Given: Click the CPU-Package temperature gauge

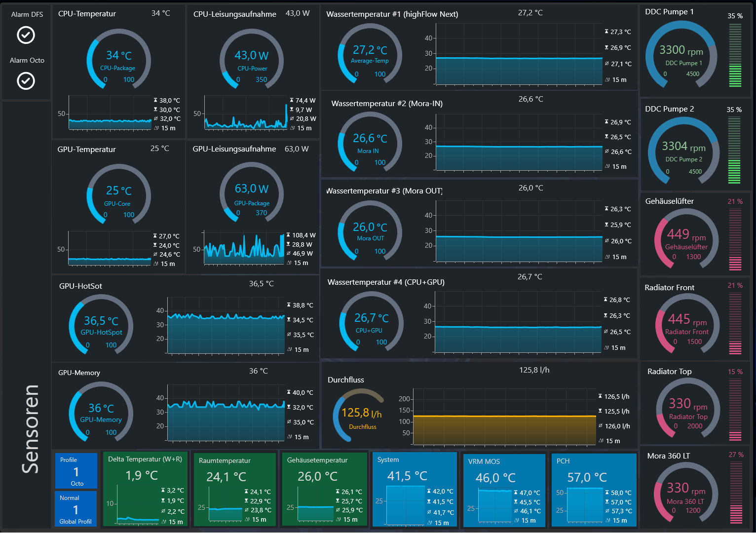Looking at the screenshot, I should click(118, 59).
